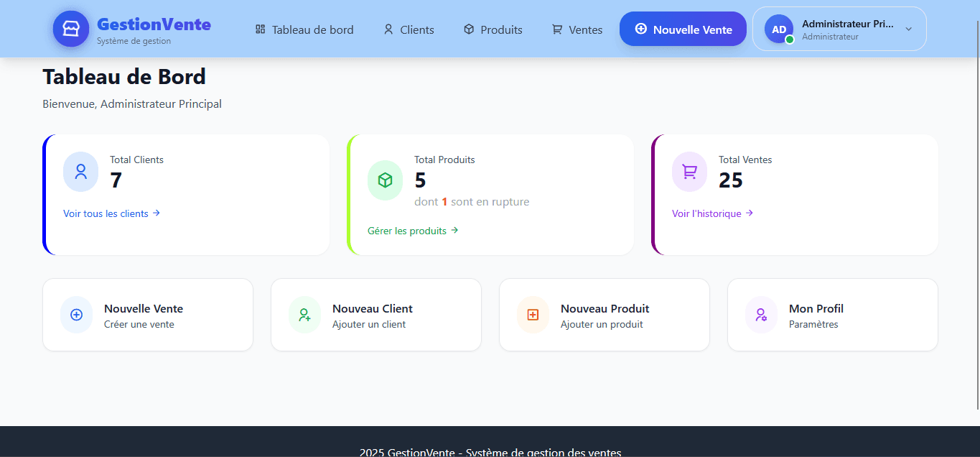The width and height of the screenshot is (980, 457).
Task: Click the green online status dot on avatar
Action: [x=790, y=40]
